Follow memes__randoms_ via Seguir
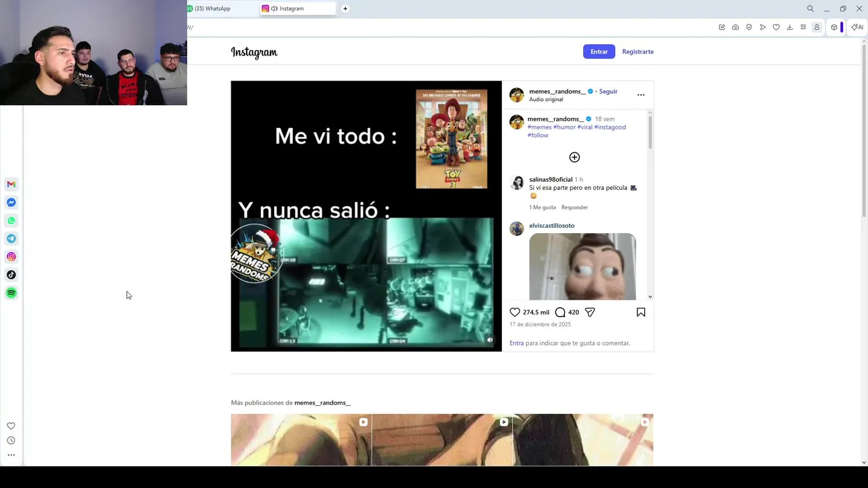Viewport: 868px width, 488px height. pos(608,91)
